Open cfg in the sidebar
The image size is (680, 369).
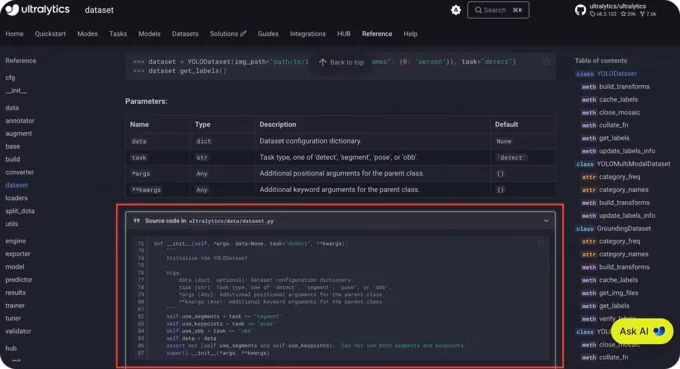click(10, 78)
